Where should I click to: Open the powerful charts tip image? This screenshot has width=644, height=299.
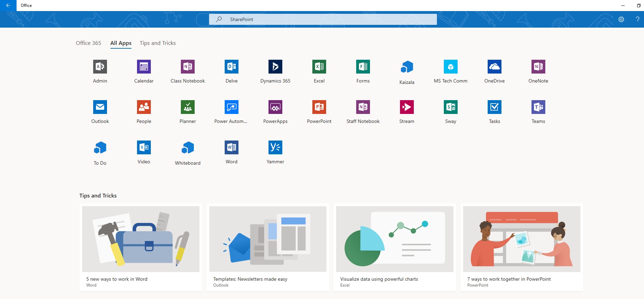tap(395, 239)
